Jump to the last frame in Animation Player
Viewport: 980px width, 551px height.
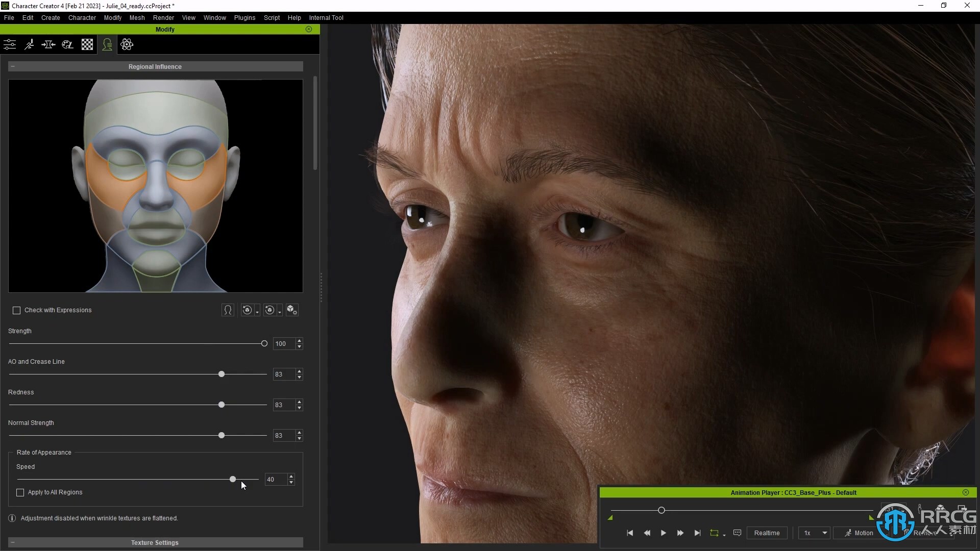(x=697, y=533)
